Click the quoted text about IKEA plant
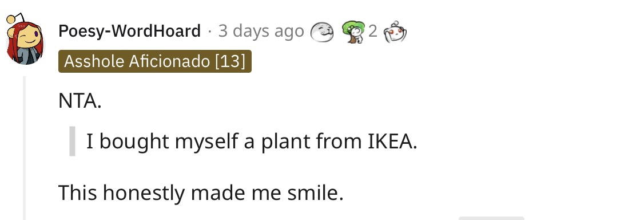This screenshot has width=644, height=220. tap(252, 142)
